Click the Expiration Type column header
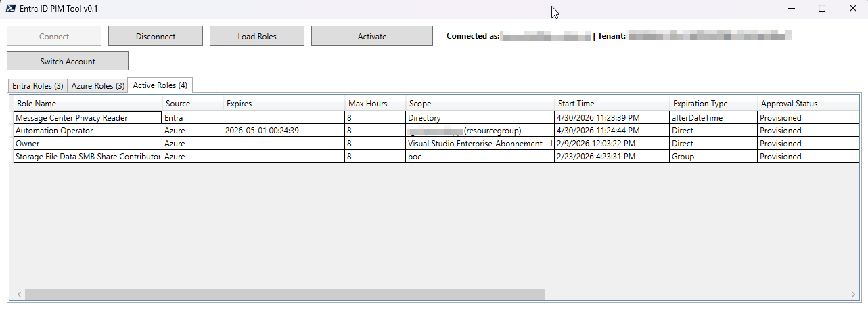Viewport: 868px width, 309px height. (x=714, y=104)
